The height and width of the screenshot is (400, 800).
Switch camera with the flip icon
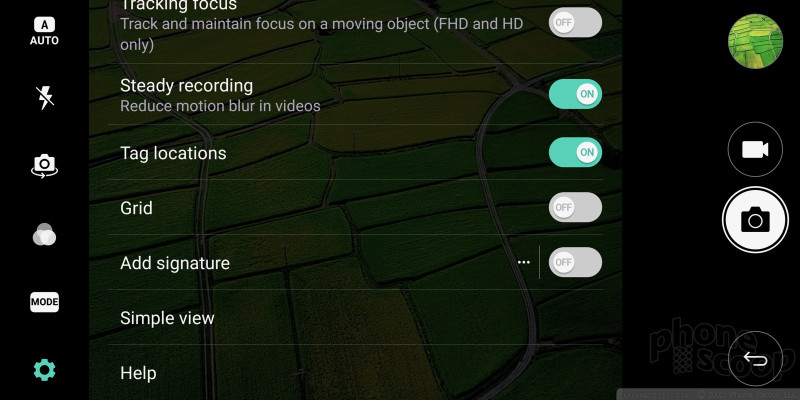click(x=44, y=166)
